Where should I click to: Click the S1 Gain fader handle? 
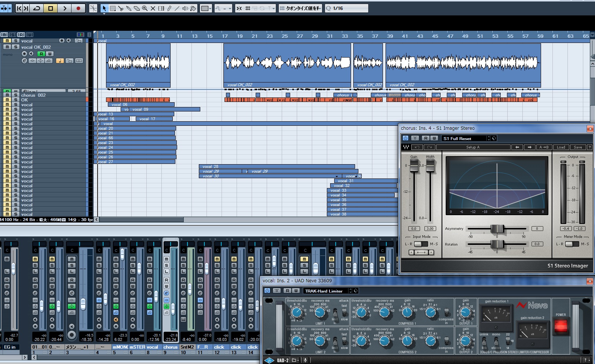point(414,166)
